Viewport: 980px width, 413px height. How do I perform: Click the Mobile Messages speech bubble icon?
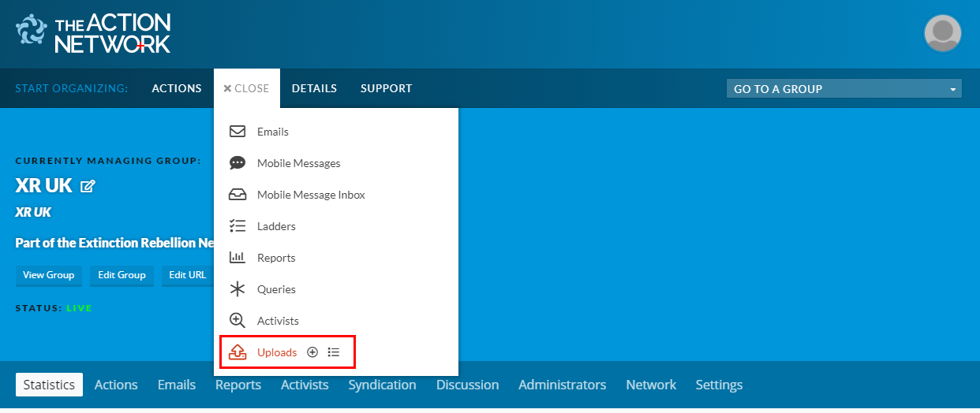pyautogui.click(x=238, y=163)
